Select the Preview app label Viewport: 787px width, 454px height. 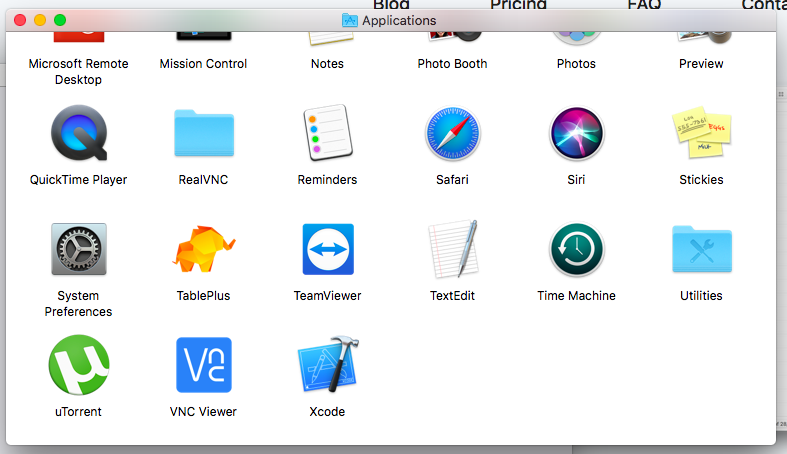pos(701,64)
